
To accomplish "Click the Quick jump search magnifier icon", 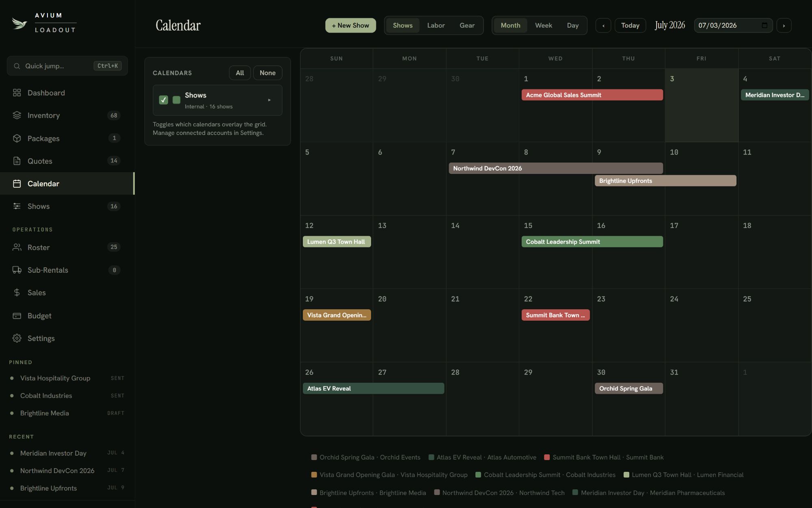I will 17,66.
